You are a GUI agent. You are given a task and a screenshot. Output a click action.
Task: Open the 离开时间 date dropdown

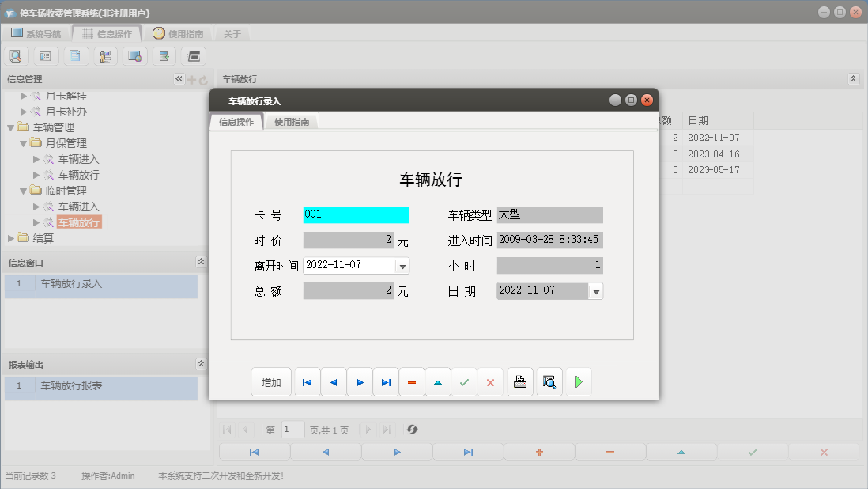402,265
